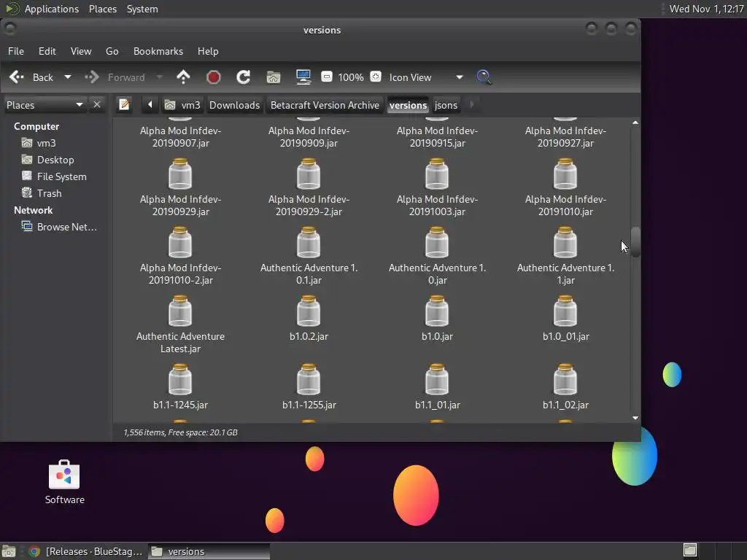Jump to vm3 in path bar
747x560 pixels.
pos(182,105)
